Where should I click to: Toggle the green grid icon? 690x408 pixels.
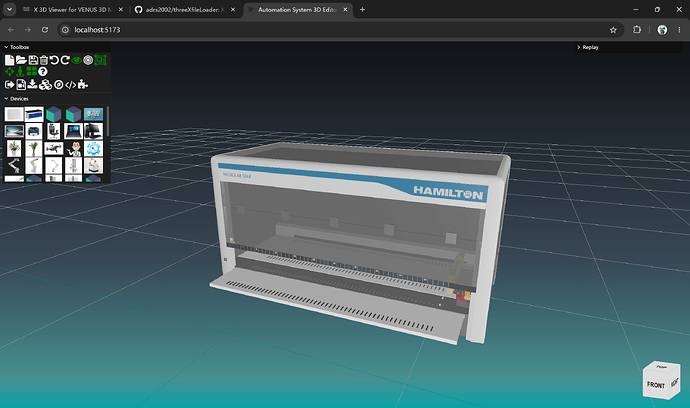tap(32, 71)
